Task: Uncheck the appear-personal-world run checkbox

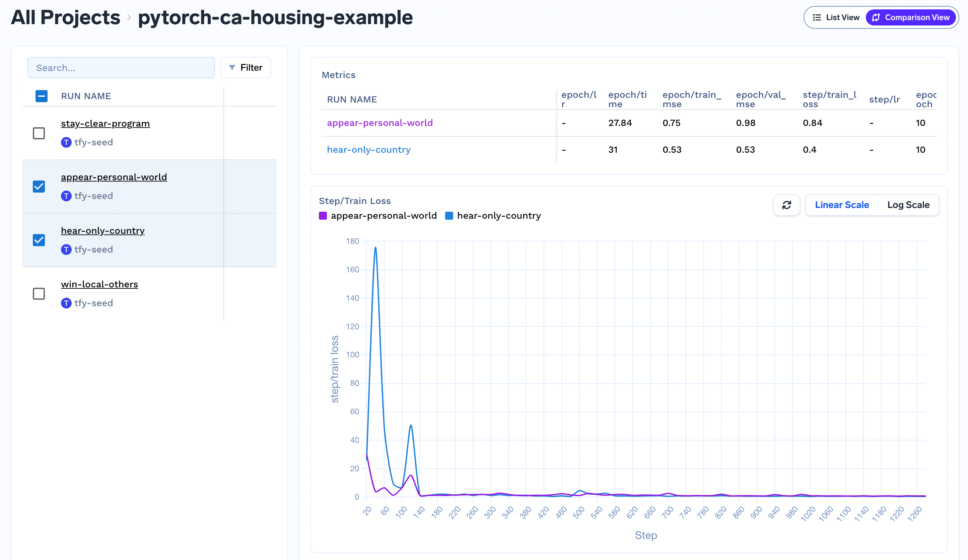Action: [39, 187]
